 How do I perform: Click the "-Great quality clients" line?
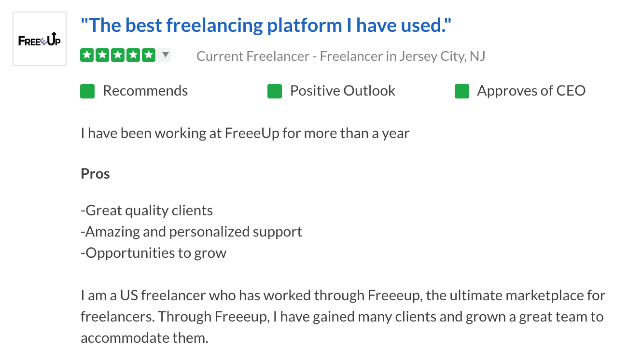coord(147,210)
